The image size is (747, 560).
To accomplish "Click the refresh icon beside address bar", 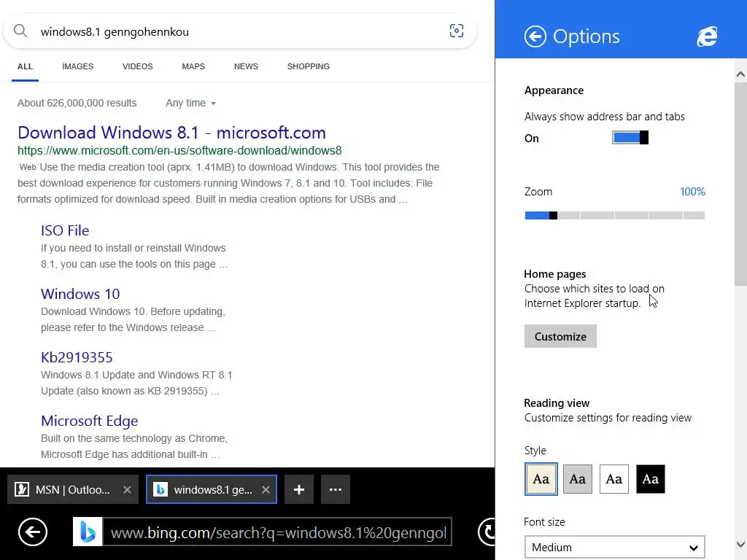I will coord(487,532).
